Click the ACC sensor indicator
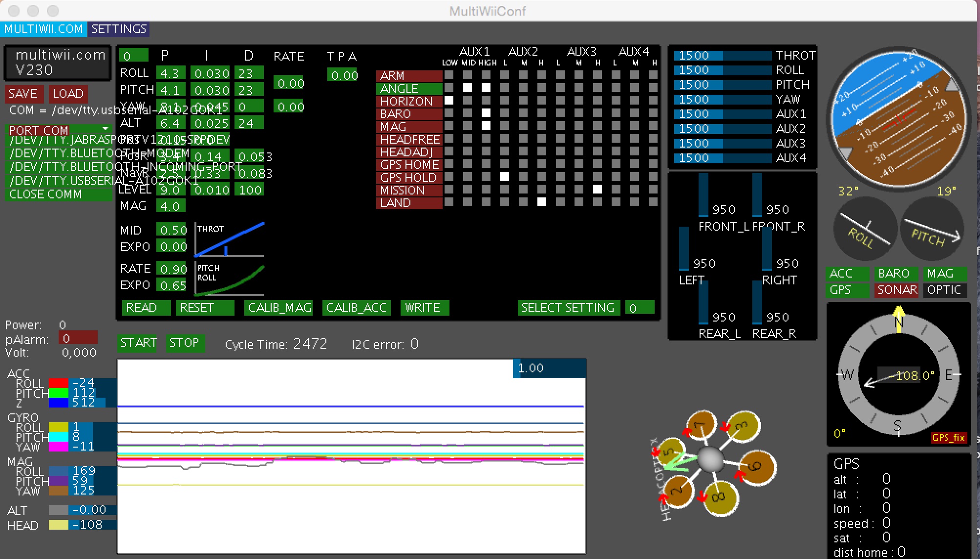This screenshot has height=559, width=980. point(848,273)
